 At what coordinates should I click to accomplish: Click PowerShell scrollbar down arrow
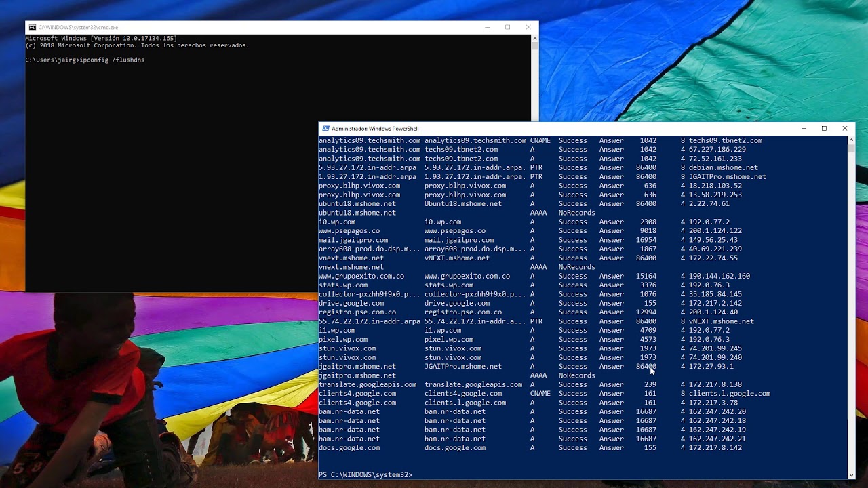click(851, 475)
